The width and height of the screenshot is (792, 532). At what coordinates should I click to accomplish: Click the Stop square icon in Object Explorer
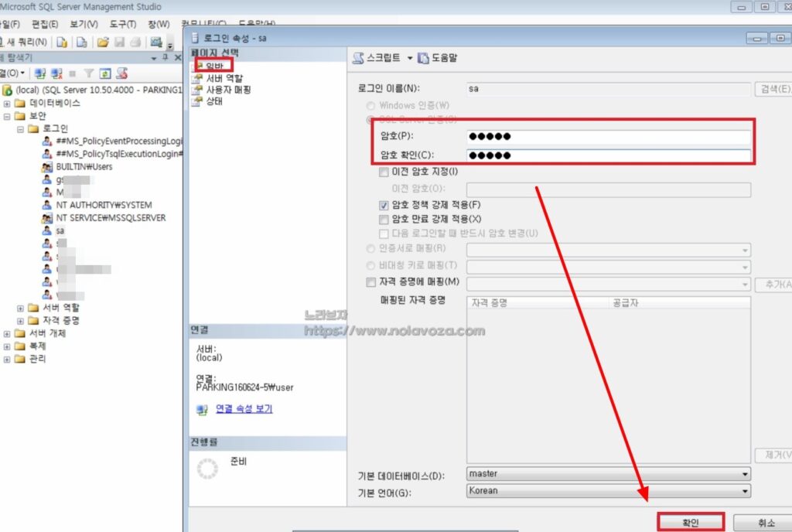point(72,73)
